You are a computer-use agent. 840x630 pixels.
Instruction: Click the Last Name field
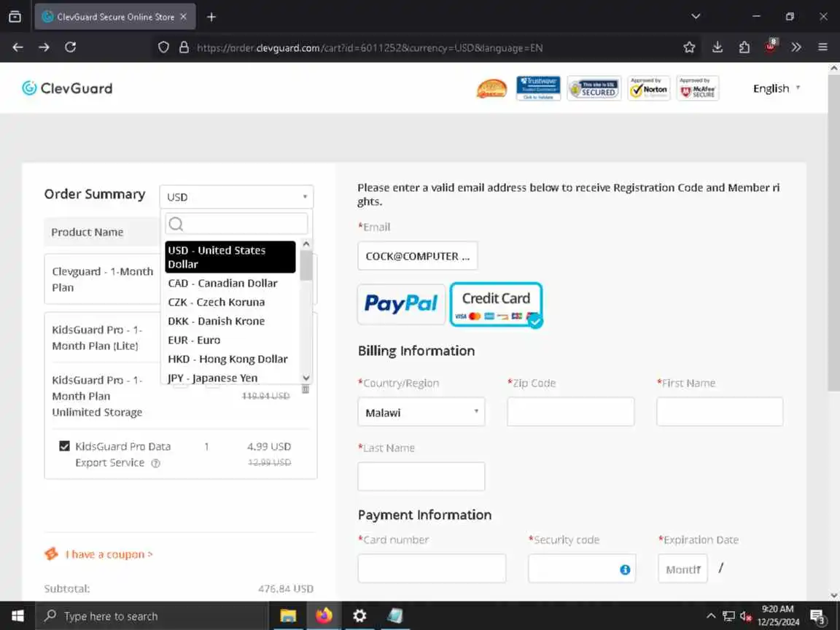coord(421,477)
